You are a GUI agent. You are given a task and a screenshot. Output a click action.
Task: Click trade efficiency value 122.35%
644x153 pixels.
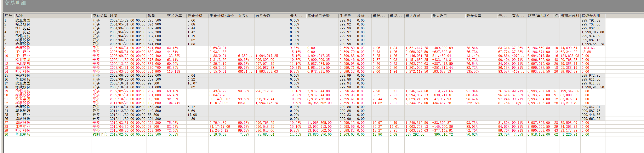174,56
